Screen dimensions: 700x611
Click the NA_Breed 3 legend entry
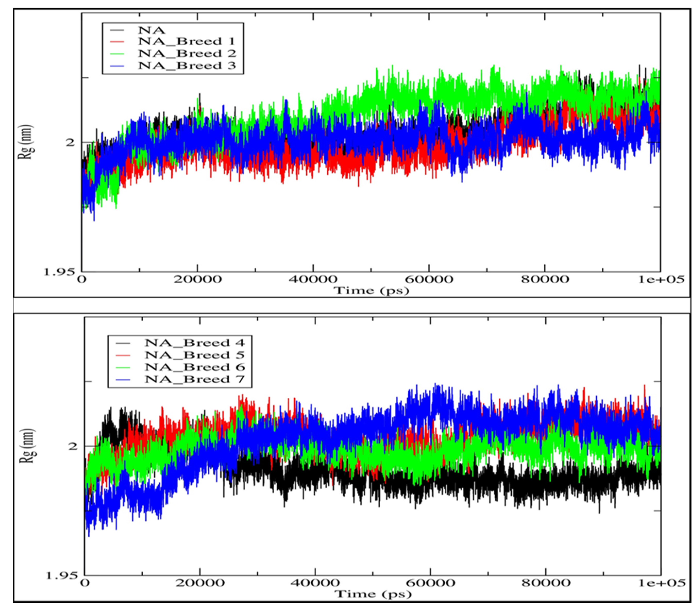click(187, 66)
